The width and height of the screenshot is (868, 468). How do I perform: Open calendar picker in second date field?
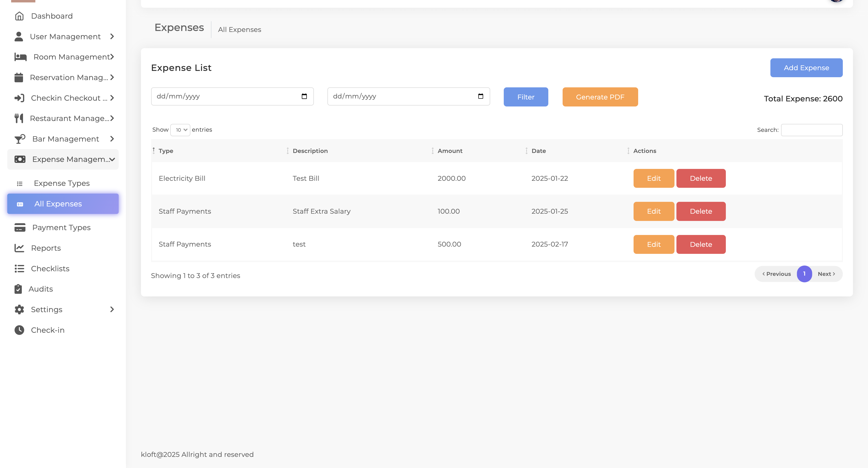click(x=480, y=96)
